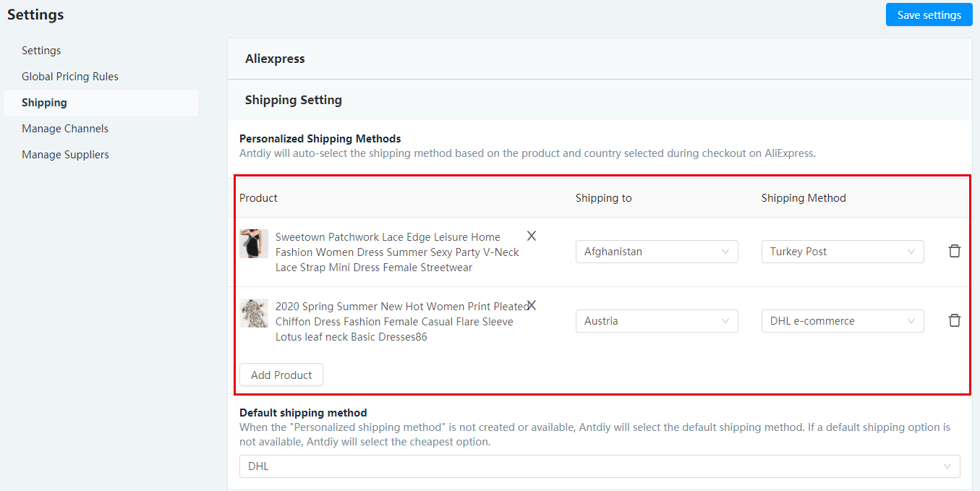Remove the 2020 Spring Summer Chiffon Dress product
This screenshot has width=980, height=491.
pos(532,305)
